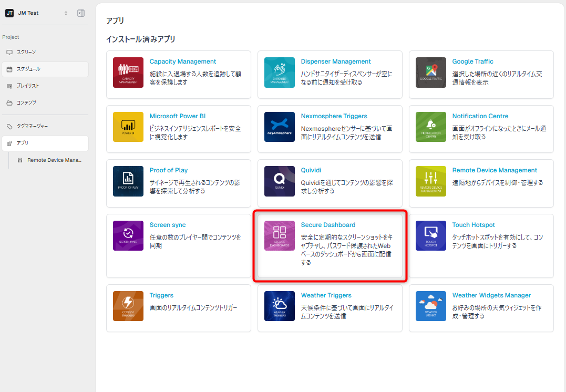566x392 pixels.
Task: Click the JT workspace logo
Action: point(9,13)
